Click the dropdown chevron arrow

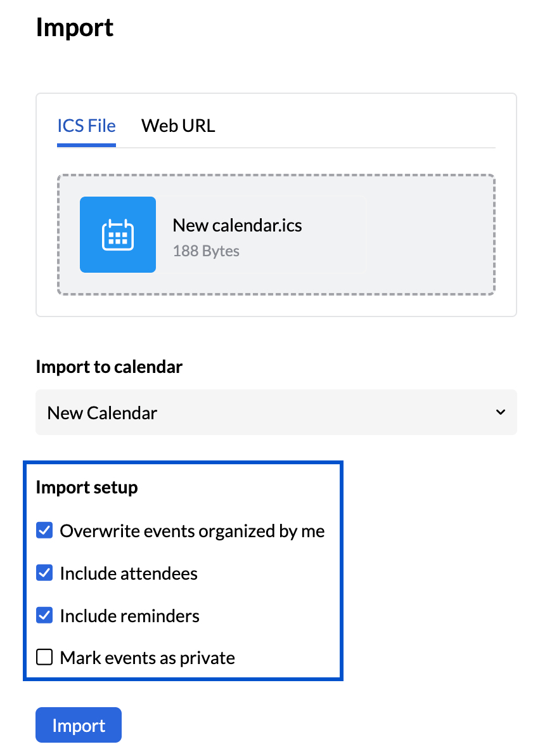[500, 412]
